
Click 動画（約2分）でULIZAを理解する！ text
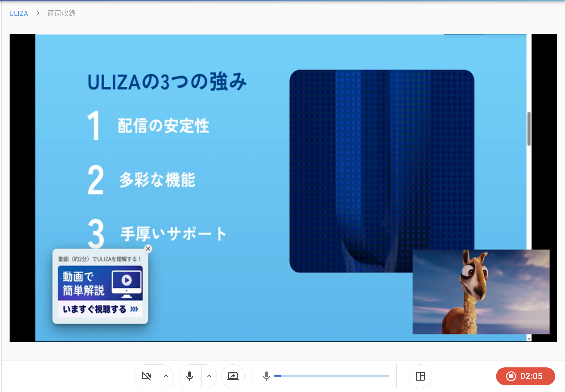pyautogui.click(x=100, y=259)
